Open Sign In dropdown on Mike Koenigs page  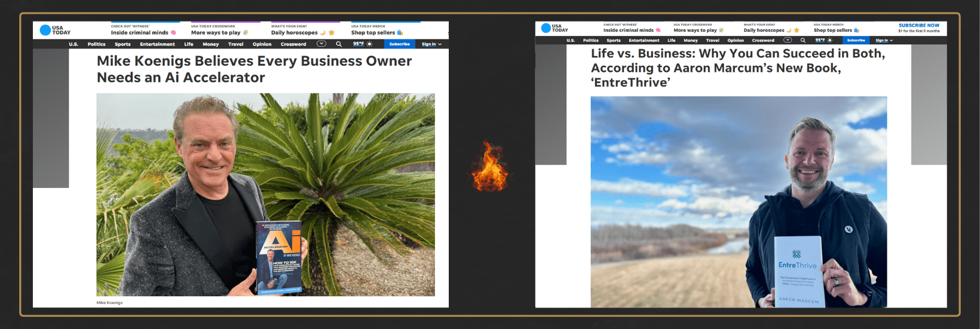pyautogui.click(x=431, y=44)
